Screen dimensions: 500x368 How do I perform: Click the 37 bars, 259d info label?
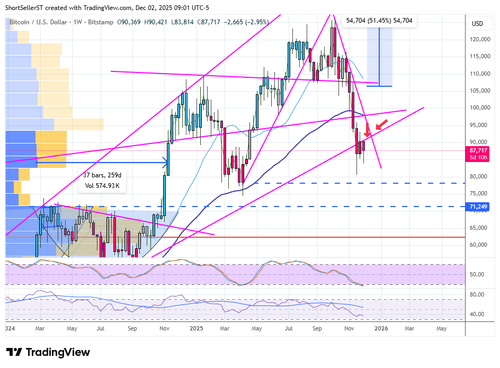102,175
